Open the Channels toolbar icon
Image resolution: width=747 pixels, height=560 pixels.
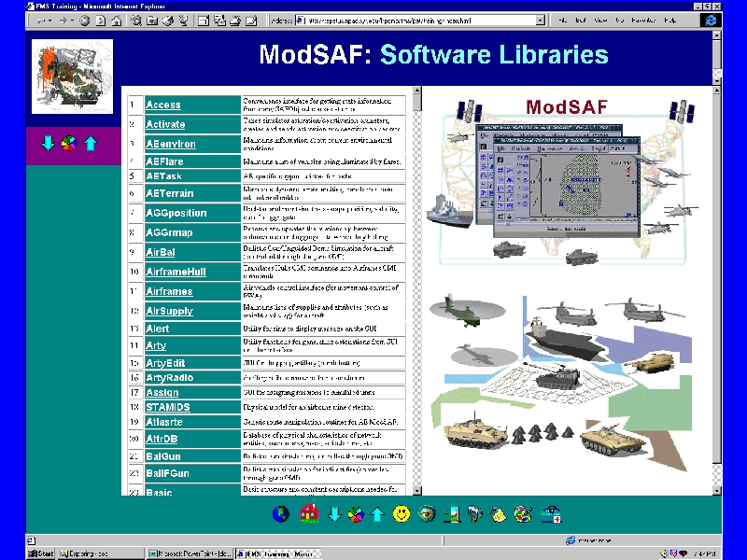[183, 21]
